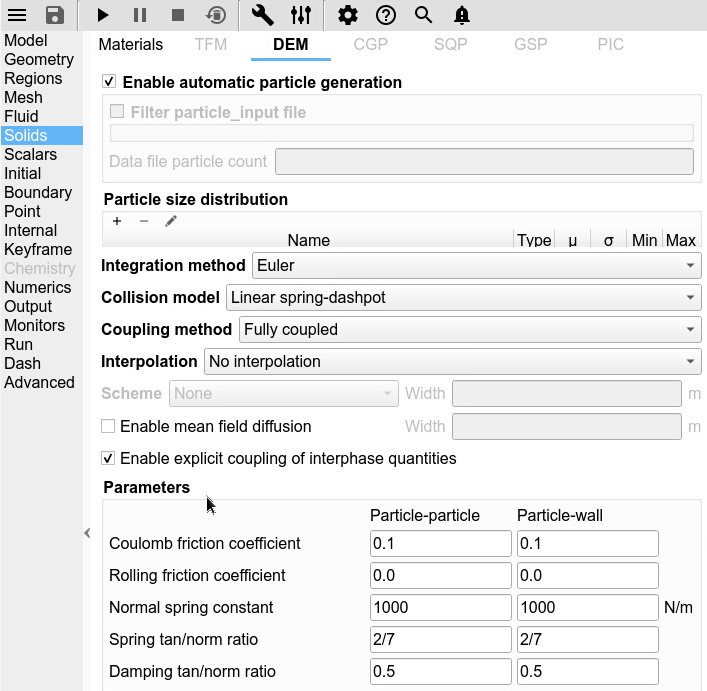
Task: Switch to the Materials tab
Action: [x=131, y=45]
